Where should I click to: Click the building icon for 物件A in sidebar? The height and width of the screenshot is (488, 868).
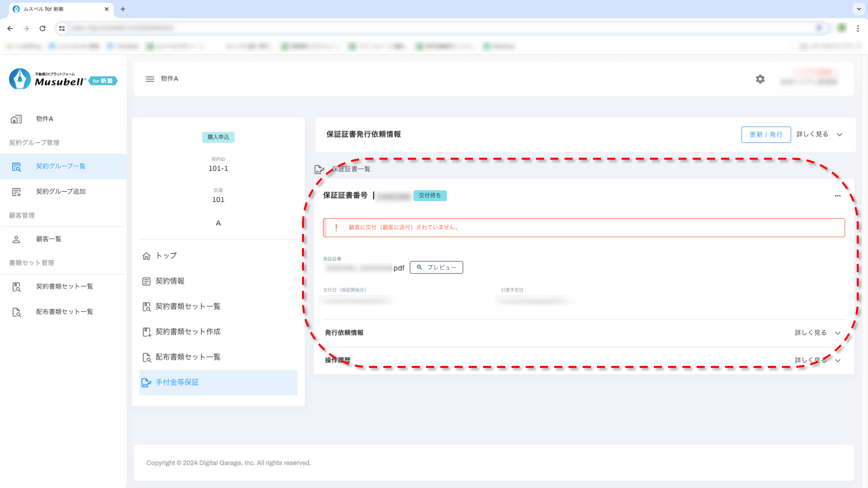pyautogui.click(x=16, y=119)
